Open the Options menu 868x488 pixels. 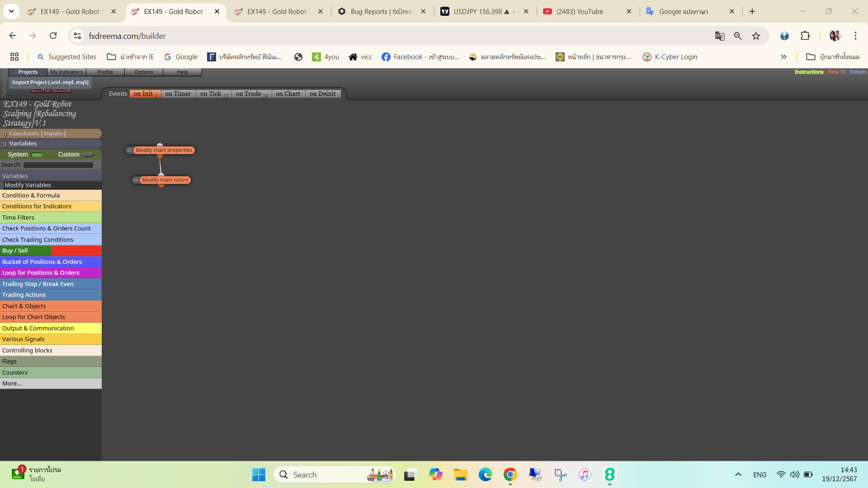[144, 72]
